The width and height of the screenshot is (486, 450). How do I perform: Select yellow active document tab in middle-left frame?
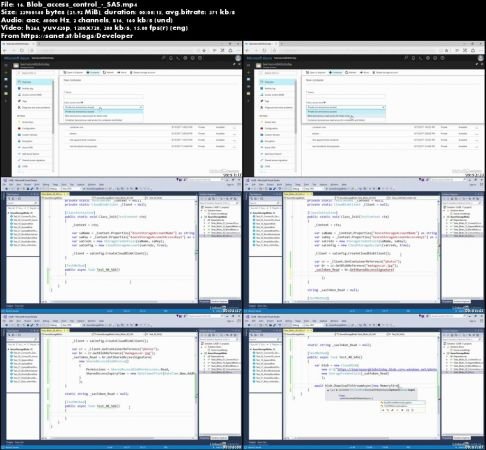pos(54,194)
